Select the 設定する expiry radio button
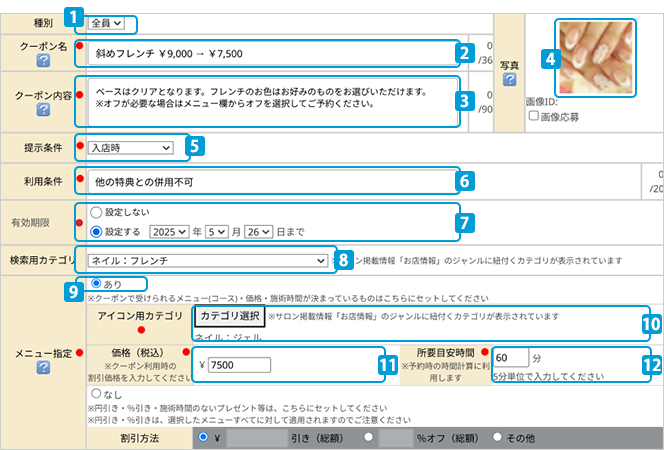This screenshot has height=450, width=664. (96, 231)
